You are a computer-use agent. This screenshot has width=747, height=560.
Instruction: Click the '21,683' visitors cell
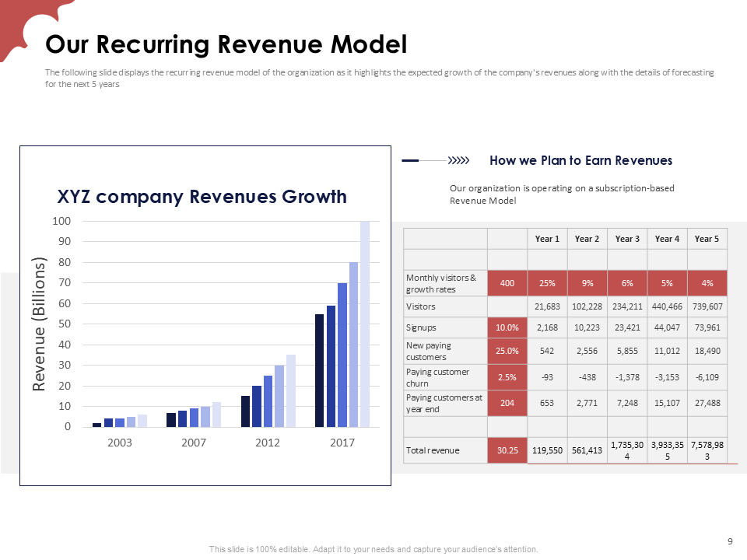coord(547,306)
